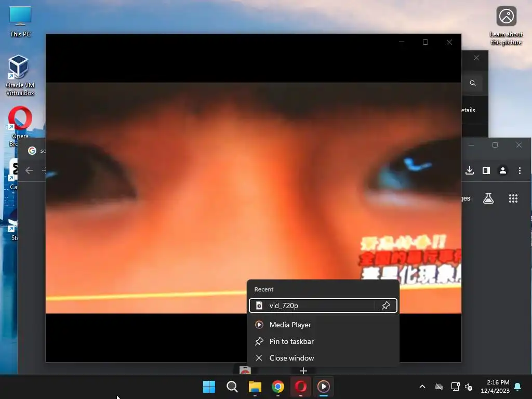Open Google Search Labs flask icon
The height and width of the screenshot is (399, 532).
(488, 198)
